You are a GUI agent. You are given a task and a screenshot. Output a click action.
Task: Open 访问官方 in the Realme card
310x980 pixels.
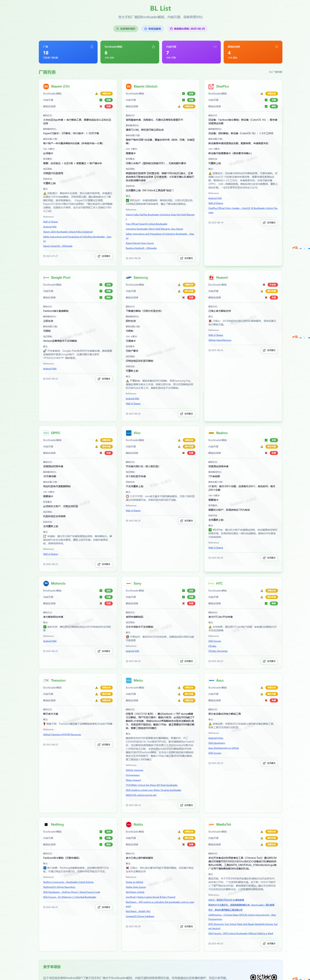click(269, 558)
